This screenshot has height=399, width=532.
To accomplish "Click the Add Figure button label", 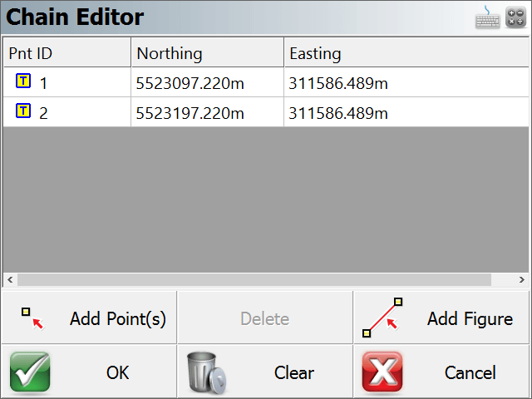I will (x=470, y=318).
